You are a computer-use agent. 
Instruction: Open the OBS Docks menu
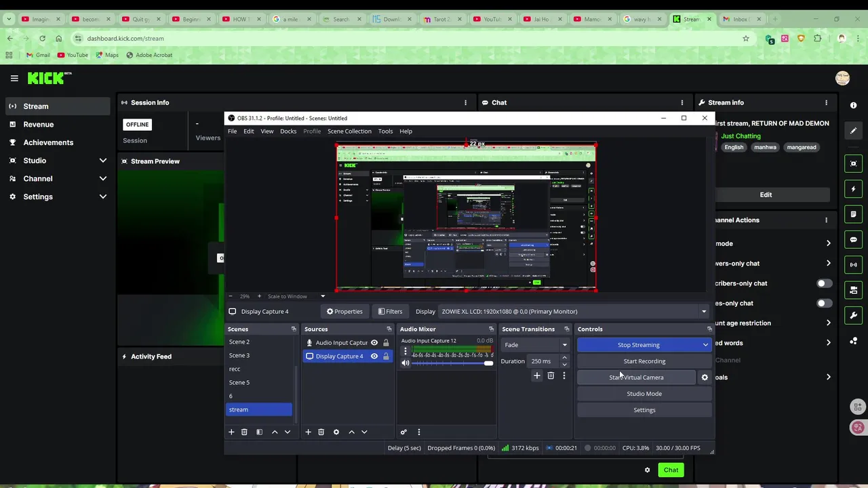coord(288,131)
